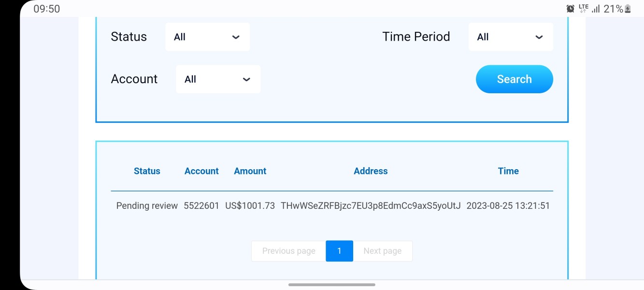Tap the LTE network indicator icon
The width and height of the screenshot is (644, 290).
(584, 8)
